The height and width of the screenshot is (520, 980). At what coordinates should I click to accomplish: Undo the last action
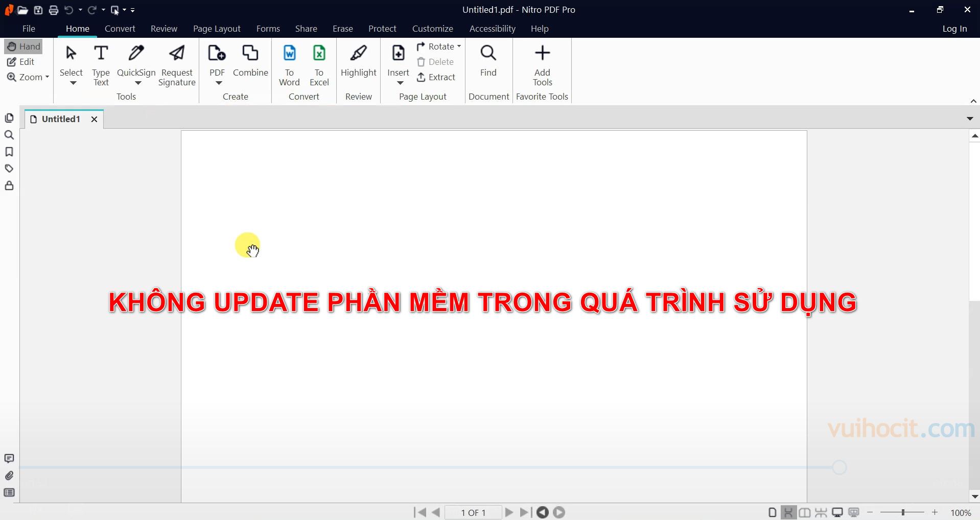69,10
